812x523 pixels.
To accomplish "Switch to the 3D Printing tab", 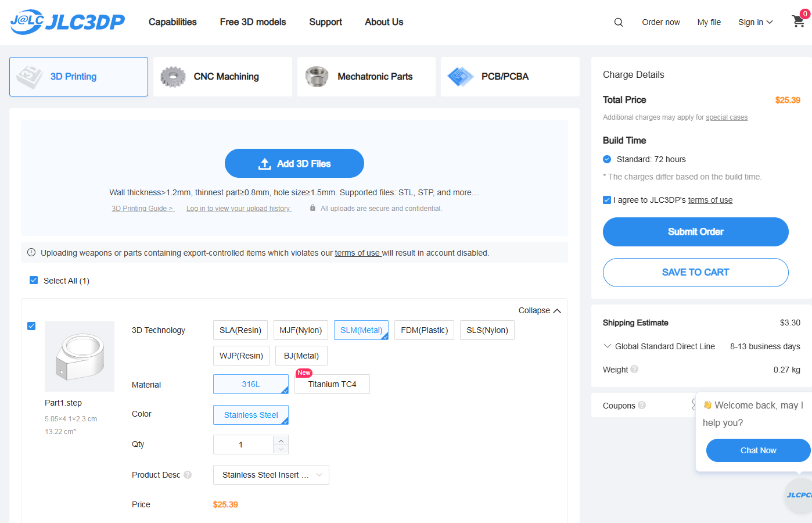I will (x=78, y=77).
